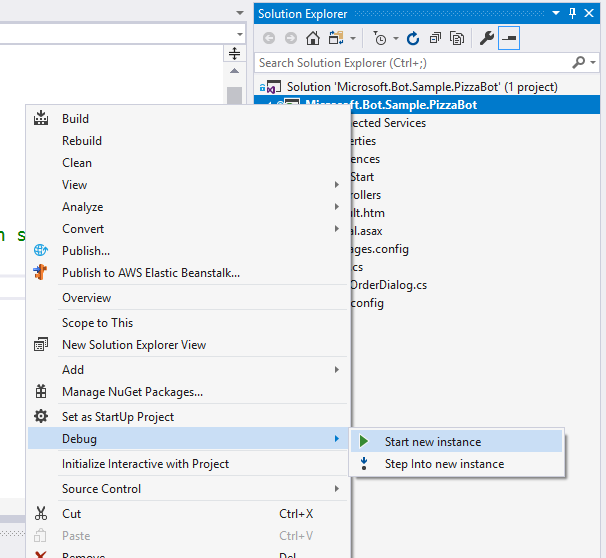Select the Microsoft.Bot.Sample.PizzaBot project node

click(x=427, y=105)
